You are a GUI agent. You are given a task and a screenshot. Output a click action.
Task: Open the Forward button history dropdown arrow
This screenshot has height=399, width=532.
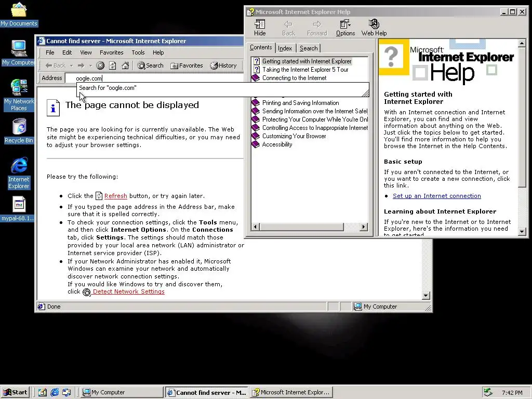[x=90, y=65]
